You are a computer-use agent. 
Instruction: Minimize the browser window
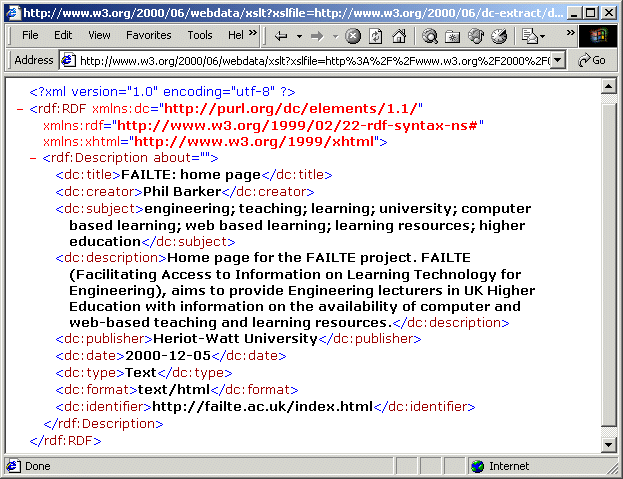[573, 13]
